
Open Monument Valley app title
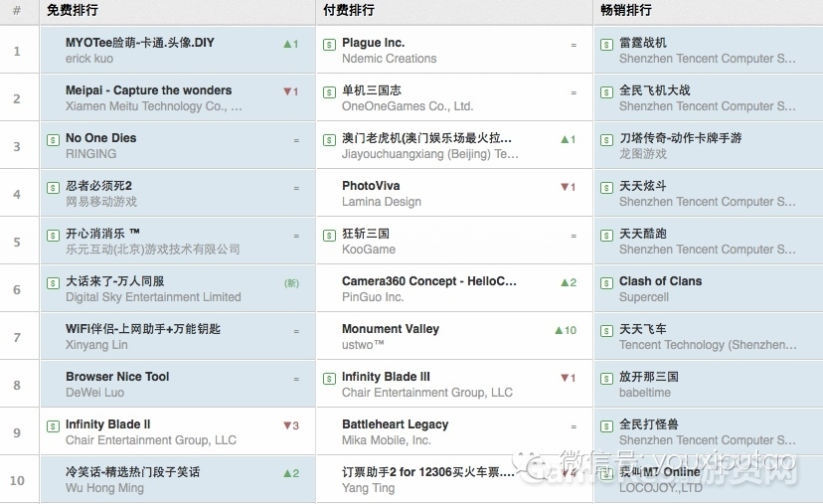391,329
